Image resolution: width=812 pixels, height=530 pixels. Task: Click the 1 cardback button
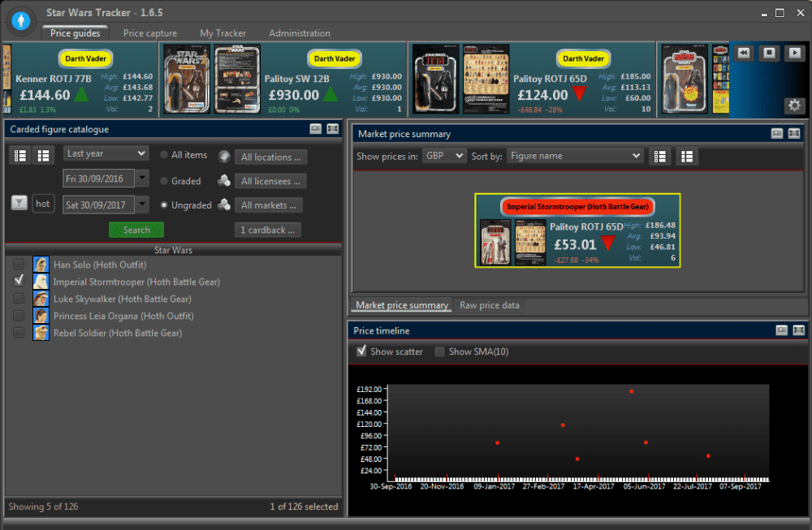click(x=268, y=230)
